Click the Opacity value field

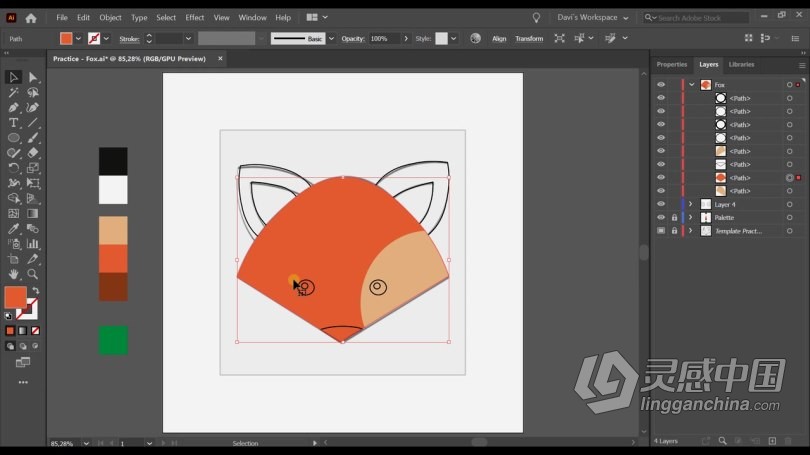pyautogui.click(x=384, y=39)
